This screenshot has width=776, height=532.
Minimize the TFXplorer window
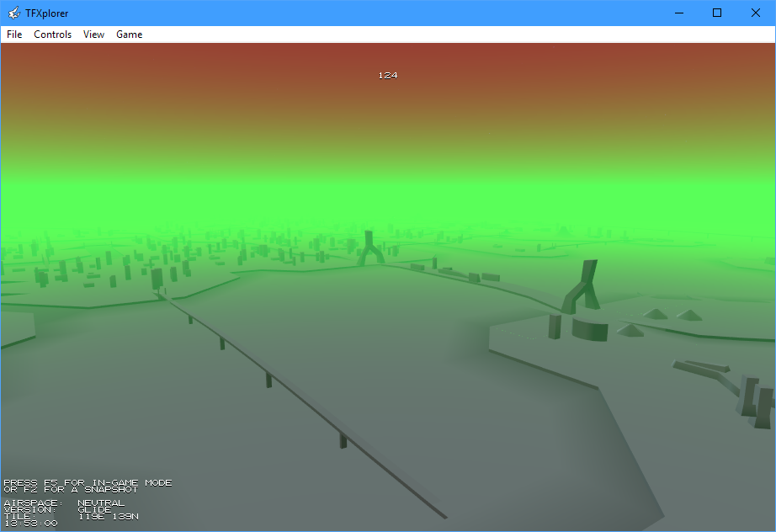(x=678, y=13)
